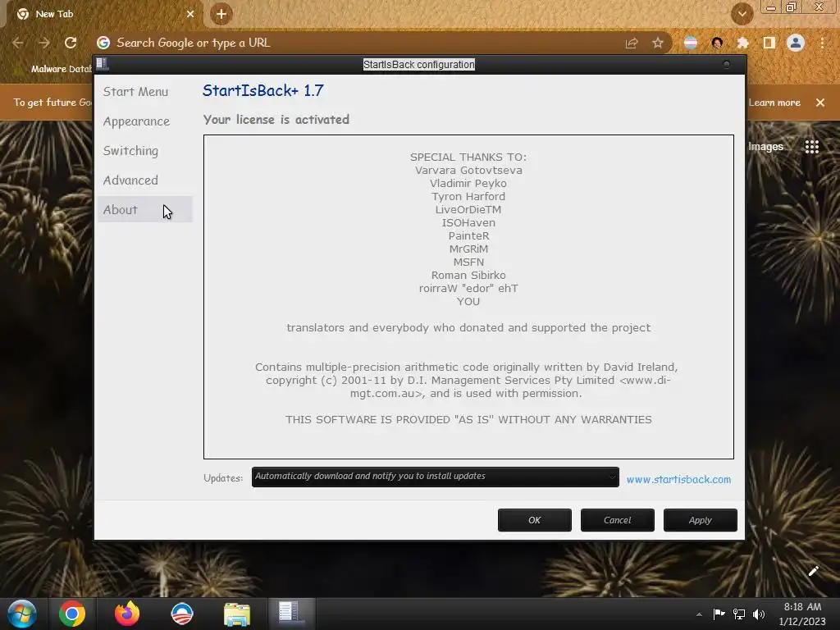The width and height of the screenshot is (840, 630).
Task: Launch Firefox from the taskbar
Action: click(127, 614)
